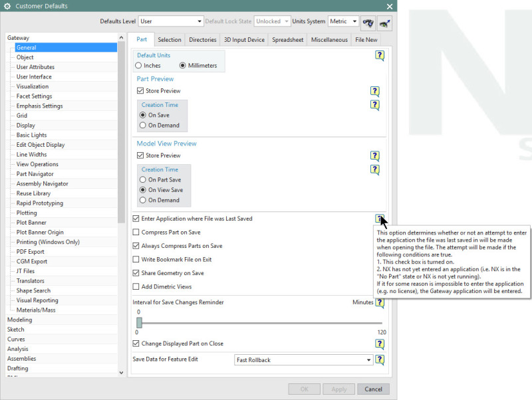The image size is (532, 400).
Task: Click the Cancel button
Action: (373, 389)
